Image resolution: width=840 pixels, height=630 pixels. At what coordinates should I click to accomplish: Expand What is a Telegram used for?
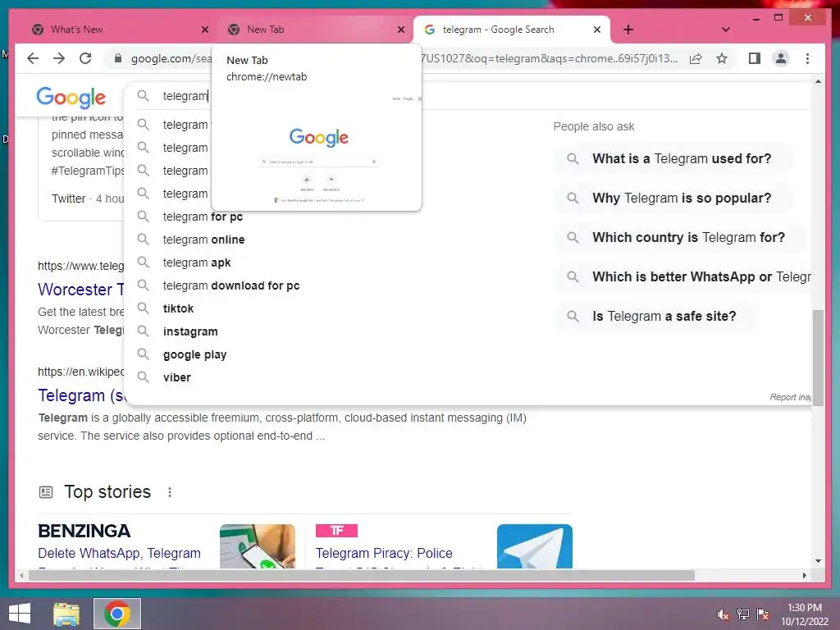[674, 158]
